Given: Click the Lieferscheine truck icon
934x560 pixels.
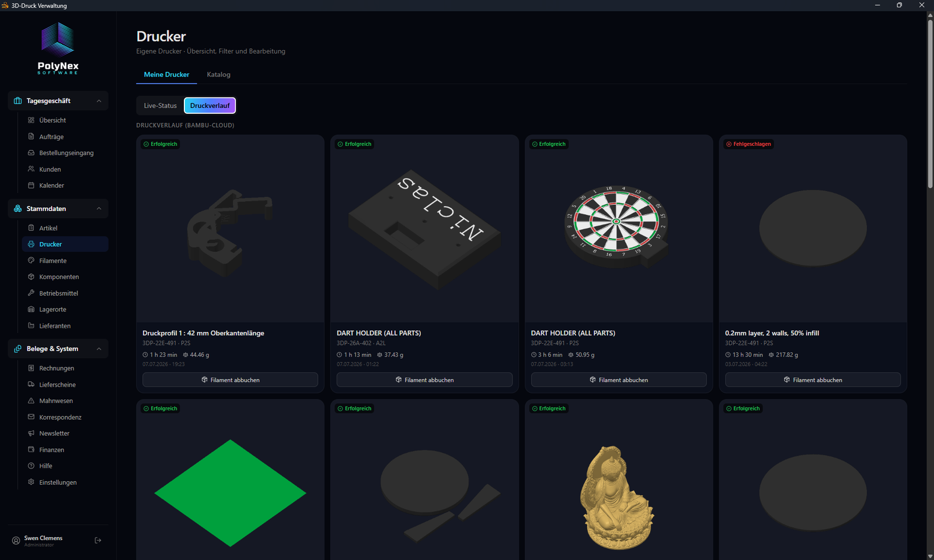Looking at the screenshot, I should 32,384.
